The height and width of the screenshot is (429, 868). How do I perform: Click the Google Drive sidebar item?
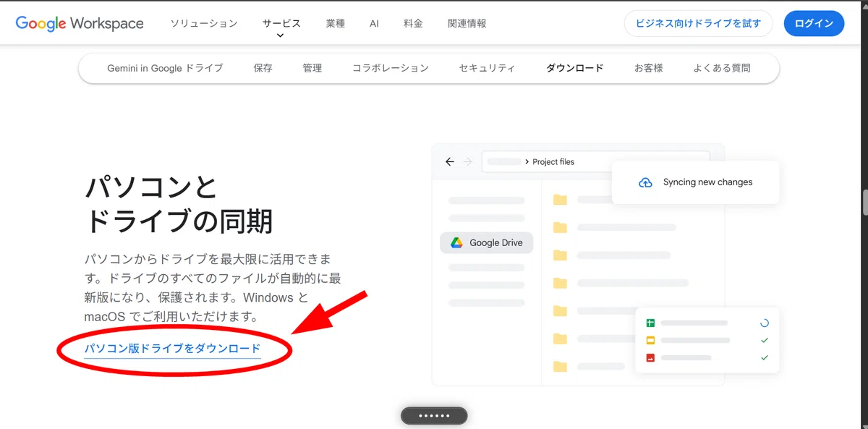pos(487,243)
